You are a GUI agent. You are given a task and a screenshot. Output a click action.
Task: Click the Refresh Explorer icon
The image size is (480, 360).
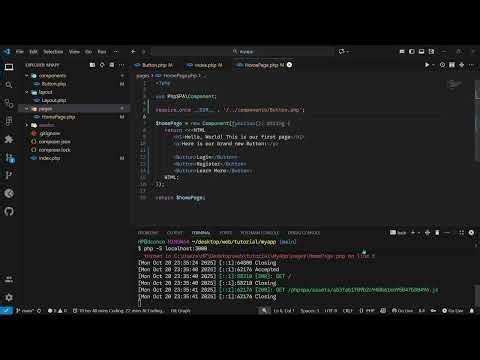tap(102, 65)
